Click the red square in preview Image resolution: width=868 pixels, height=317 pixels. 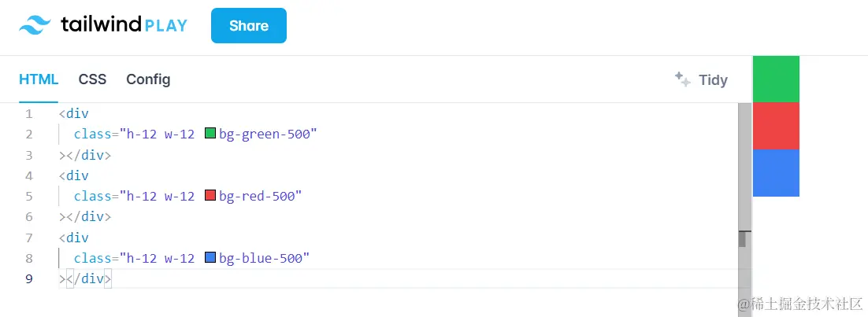click(776, 126)
